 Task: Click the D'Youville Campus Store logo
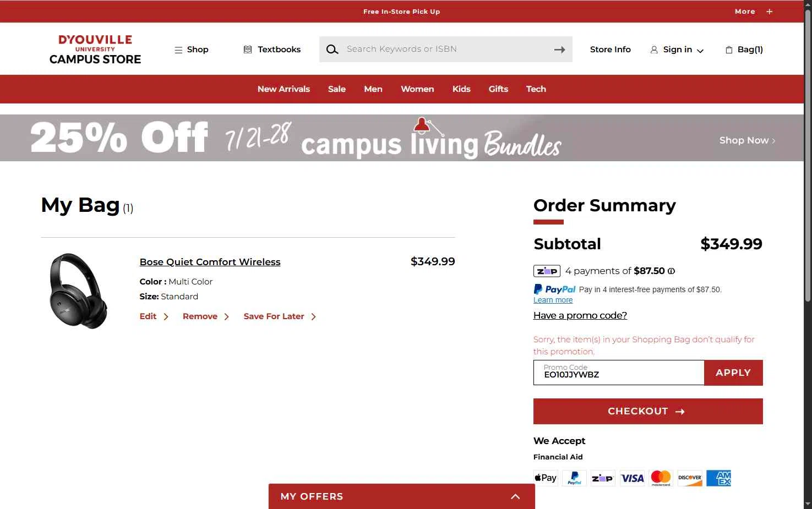tap(95, 50)
